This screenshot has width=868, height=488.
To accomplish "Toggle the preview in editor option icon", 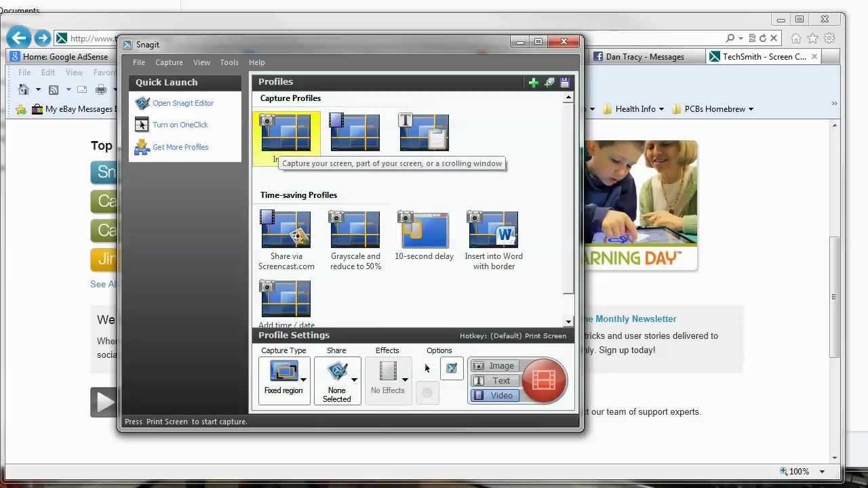I will (452, 368).
